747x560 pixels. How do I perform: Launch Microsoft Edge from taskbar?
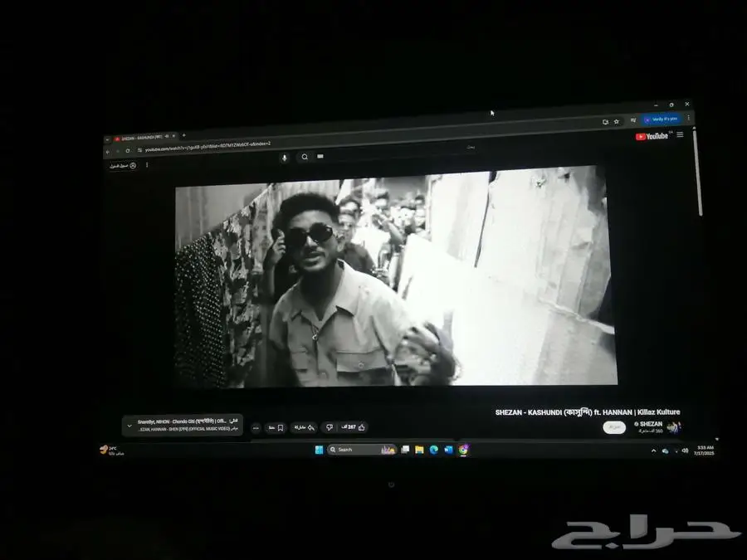[433, 450]
